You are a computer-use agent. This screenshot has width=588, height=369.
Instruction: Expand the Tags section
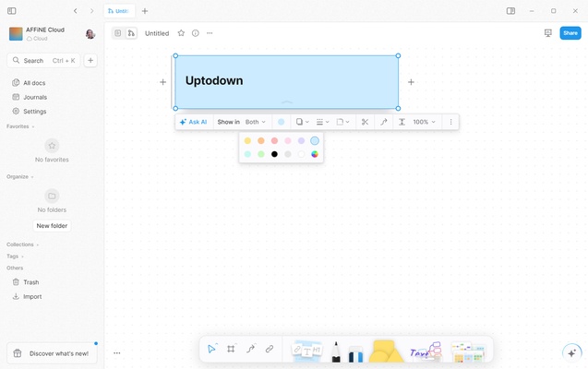point(15,256)
